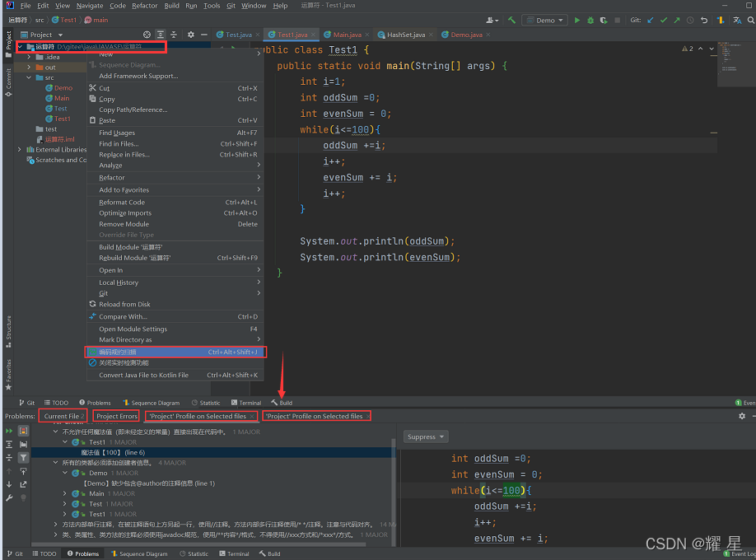
Task: Push commits with green Git arrow
Action: click(x=677, y=21)
